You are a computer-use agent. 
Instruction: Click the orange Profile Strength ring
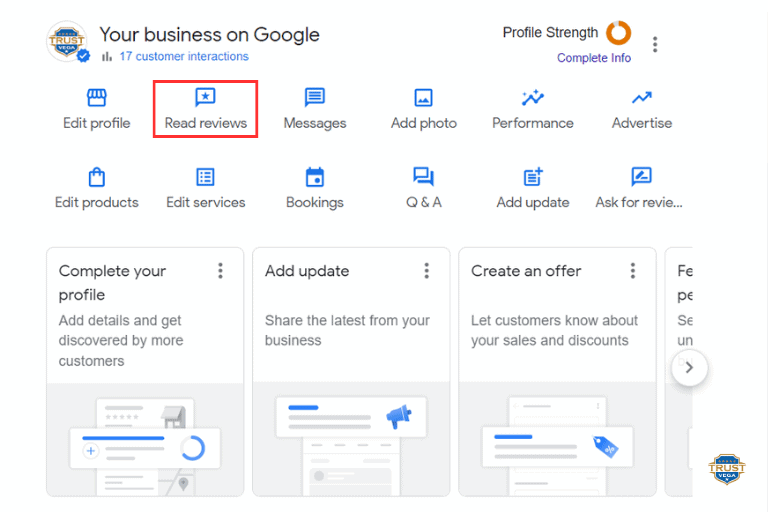619,33
